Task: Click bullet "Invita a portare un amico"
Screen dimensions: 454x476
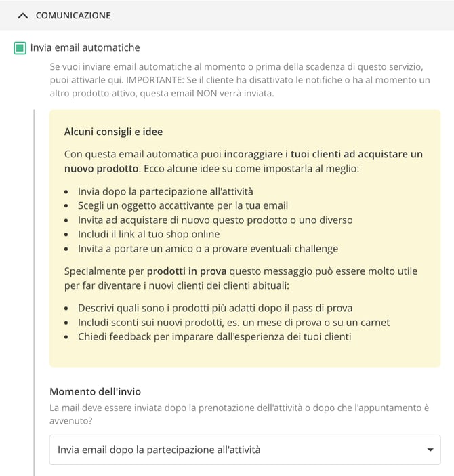Action: coord(208,249)
